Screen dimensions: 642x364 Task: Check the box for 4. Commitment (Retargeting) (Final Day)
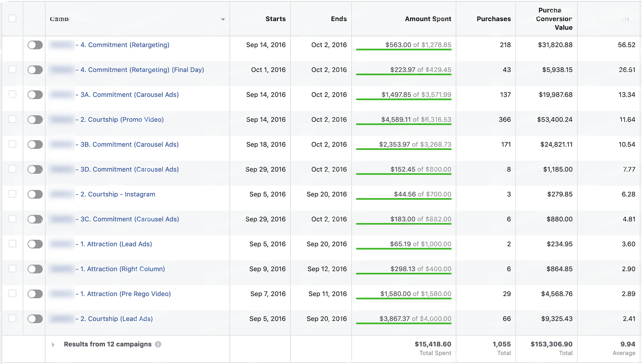(12, 70)
